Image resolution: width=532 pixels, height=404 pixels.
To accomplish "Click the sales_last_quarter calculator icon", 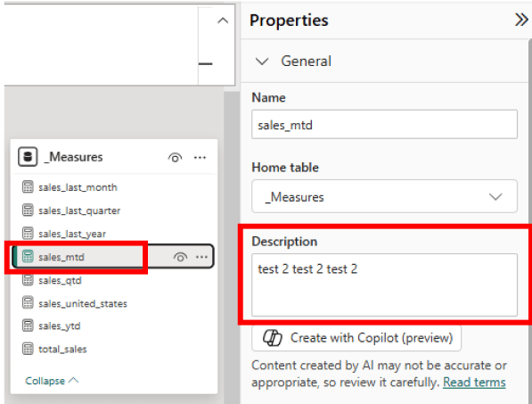I will [x=28, y=210].
